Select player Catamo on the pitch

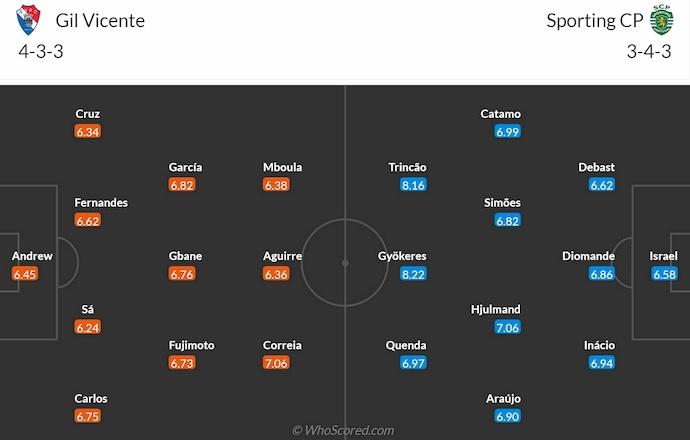click(x=500, y=114)
